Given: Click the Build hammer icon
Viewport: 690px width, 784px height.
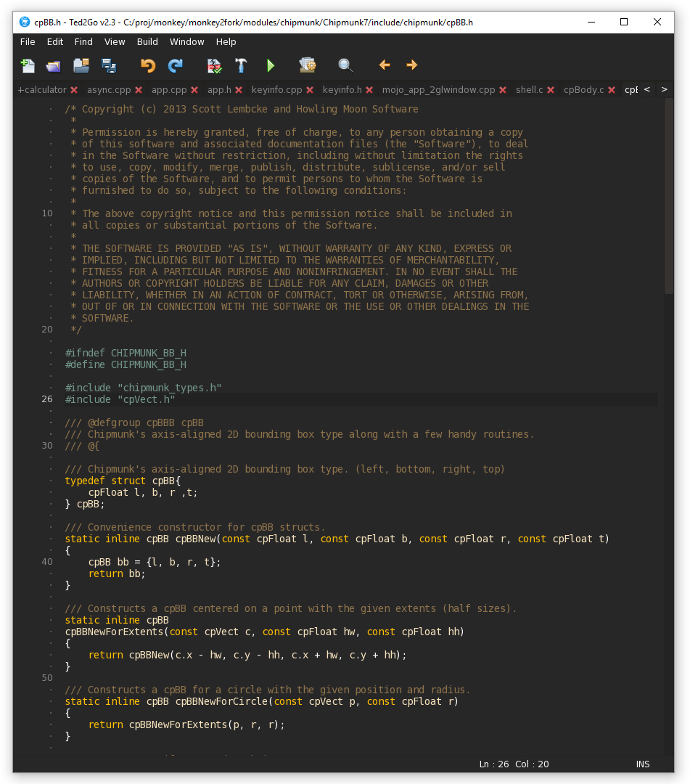Looking at the screenshot, I should [241, 66].
